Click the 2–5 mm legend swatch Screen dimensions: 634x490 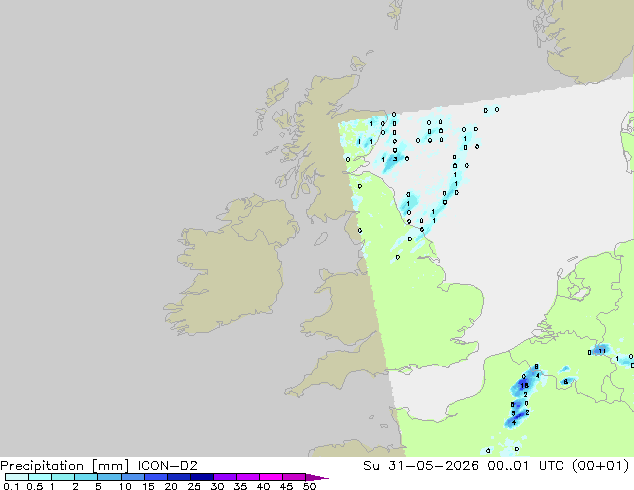tap(86, 477)
